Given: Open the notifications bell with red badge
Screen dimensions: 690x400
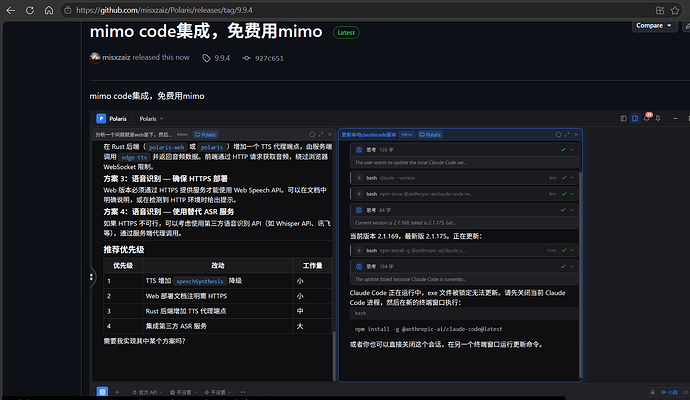Looking at the screenshot, I should 647,117.
